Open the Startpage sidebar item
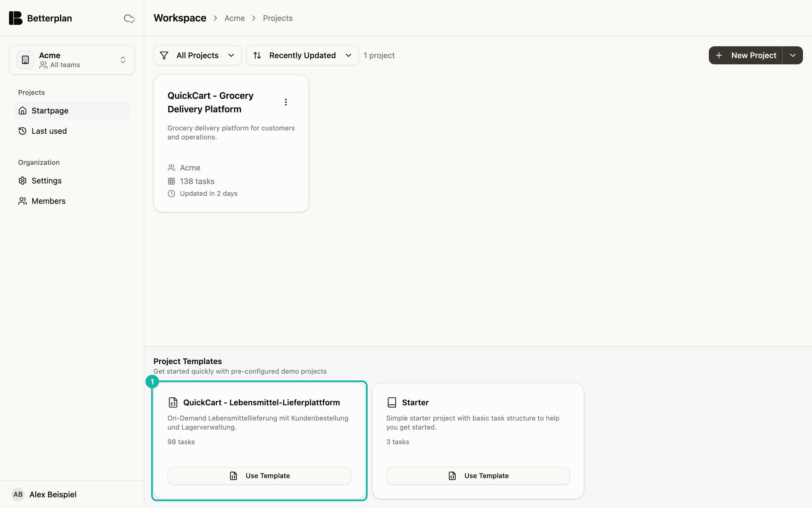 pyautogui.click(x=72, y=111)
